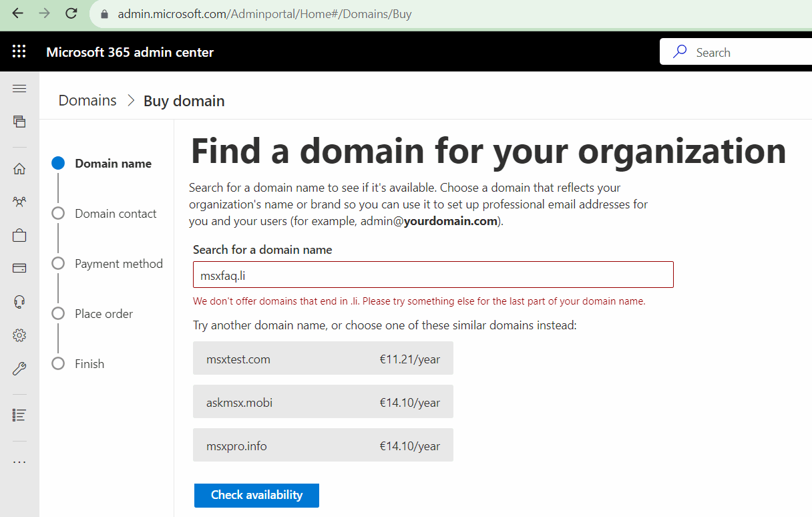View site info via padlock icon
Viewport: 812px width, 517px height.
(104, 14)
